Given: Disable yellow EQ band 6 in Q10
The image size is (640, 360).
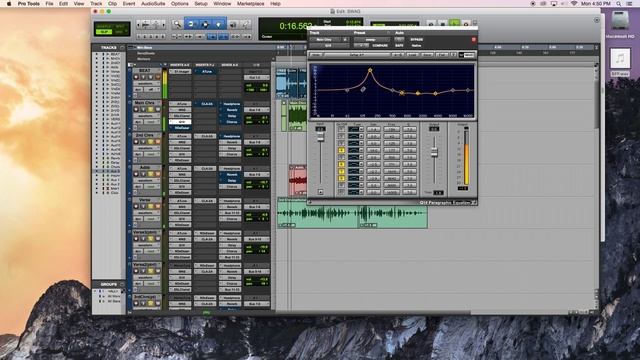Looking at the screenshot, I should click(x=341, y=164).
